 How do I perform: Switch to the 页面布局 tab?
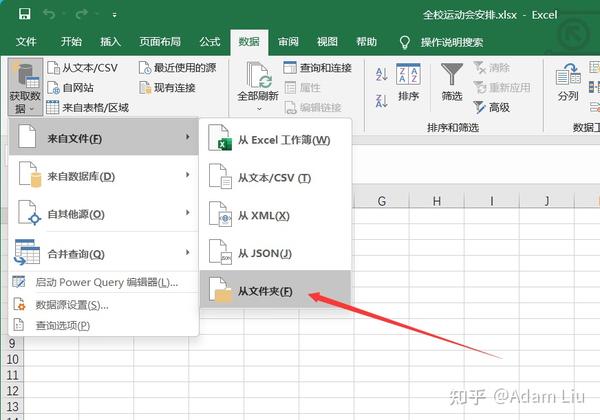pyautogui.click(x=160, y=41)
